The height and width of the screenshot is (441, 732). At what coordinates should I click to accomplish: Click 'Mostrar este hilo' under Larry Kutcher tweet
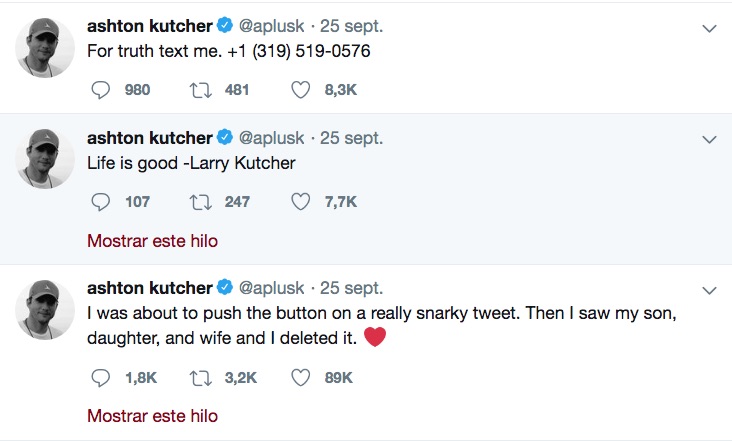tap(152, 240)
